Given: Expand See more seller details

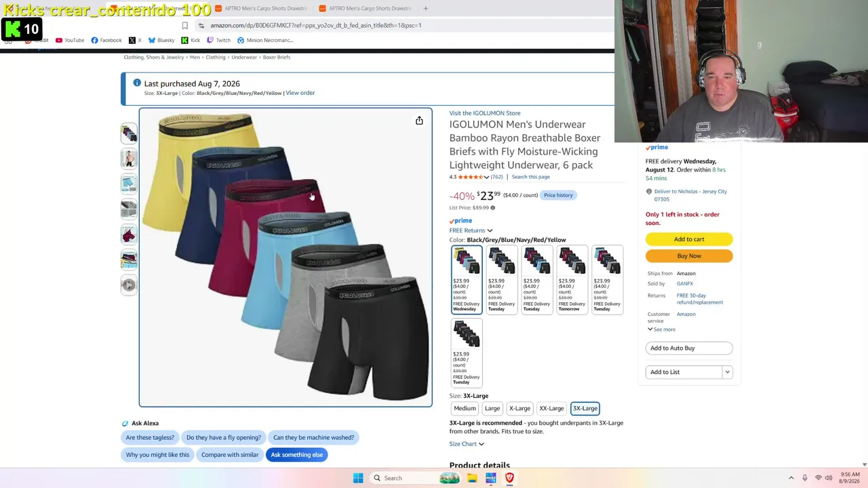Looking at the screenshot, I should [x=661, y=329].
